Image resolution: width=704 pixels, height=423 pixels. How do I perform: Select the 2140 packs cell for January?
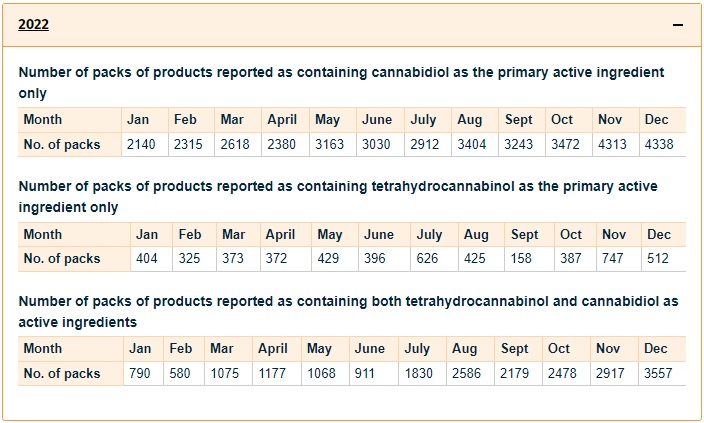point(141,145)
